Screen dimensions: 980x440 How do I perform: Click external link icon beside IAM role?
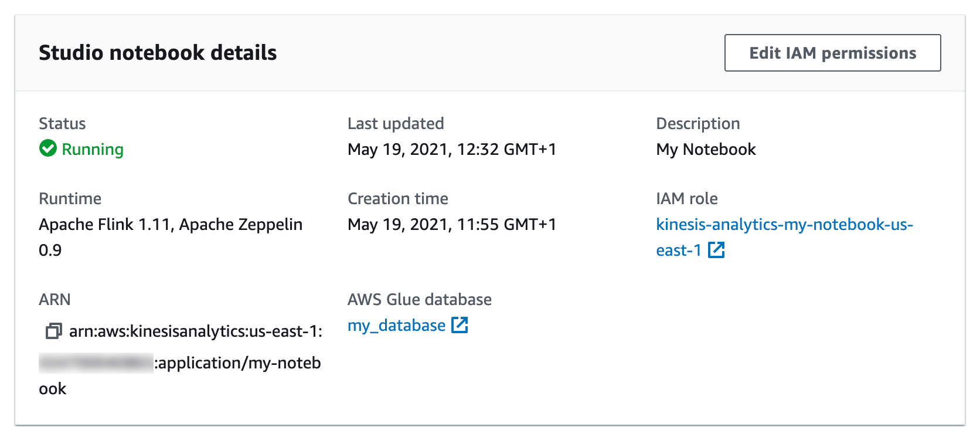716,250
